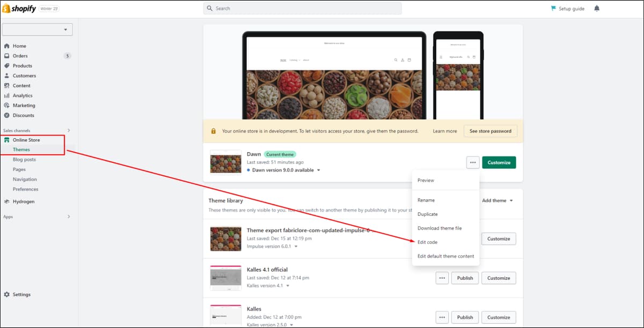
Task: Click the notification bell icon
Action: click(597, 9)
